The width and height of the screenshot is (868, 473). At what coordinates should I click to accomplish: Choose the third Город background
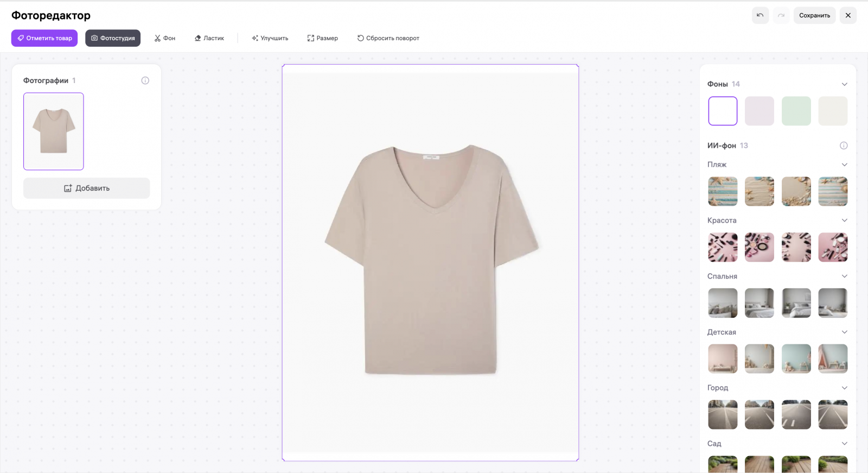pyautogui.click(x=796, y=414)
